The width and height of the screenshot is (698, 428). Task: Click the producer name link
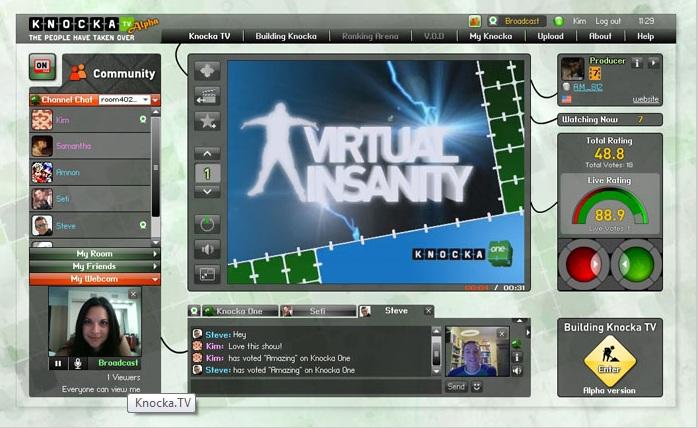tap(588, 87)
